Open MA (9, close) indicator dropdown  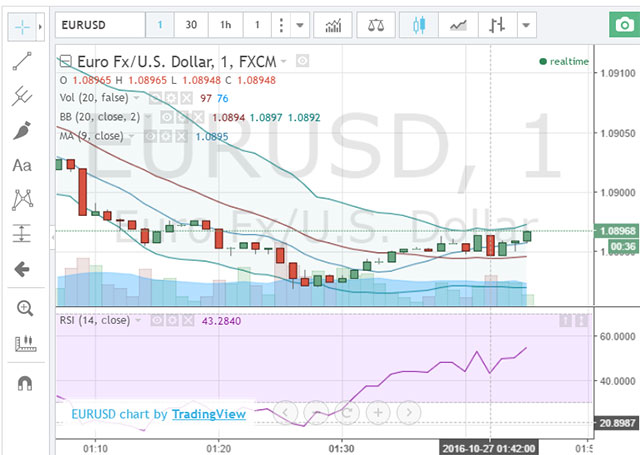tap(132, 136)
